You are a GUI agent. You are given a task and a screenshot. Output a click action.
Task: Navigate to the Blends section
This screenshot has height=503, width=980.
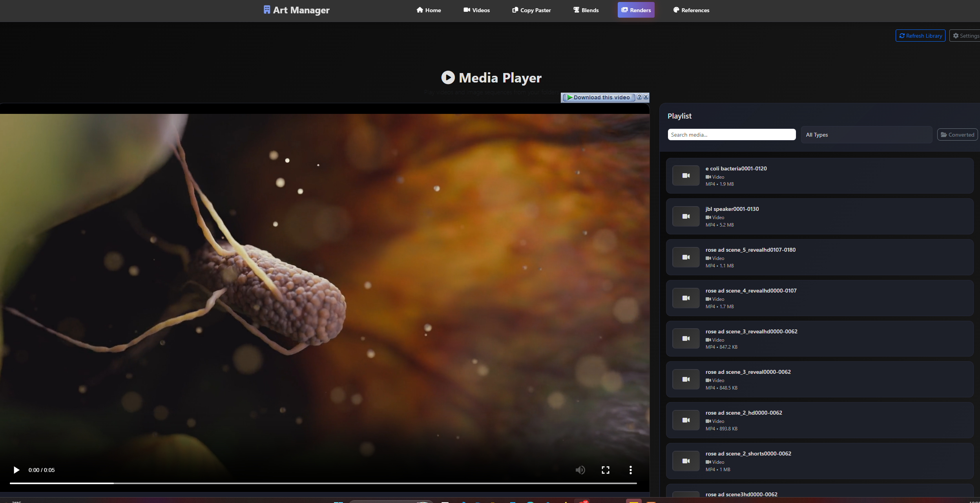point(586,10)
